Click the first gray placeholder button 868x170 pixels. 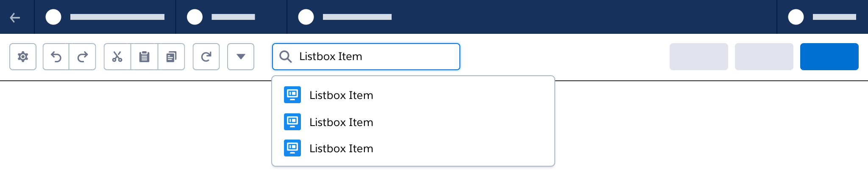[x=698, y=57]
